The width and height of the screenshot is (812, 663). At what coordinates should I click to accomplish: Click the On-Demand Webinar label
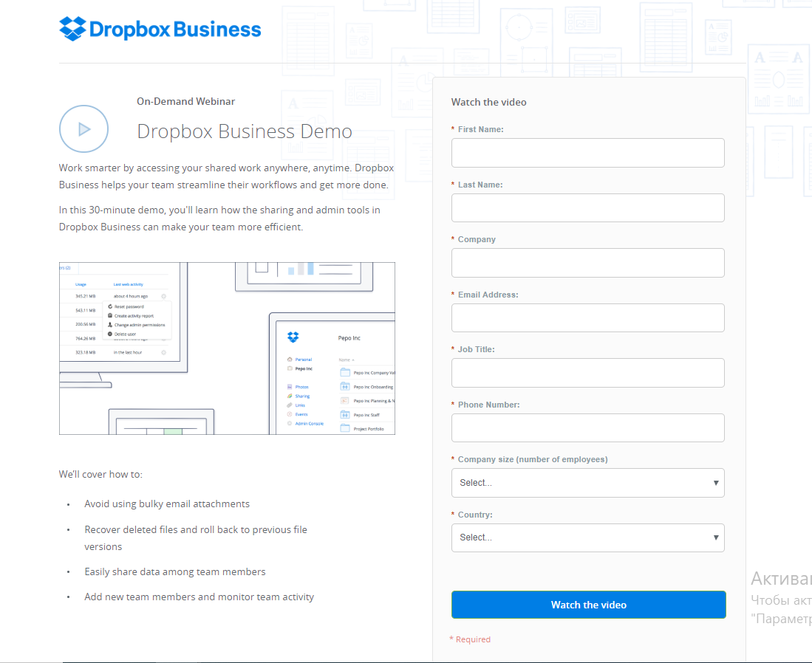tap(186, 101)
